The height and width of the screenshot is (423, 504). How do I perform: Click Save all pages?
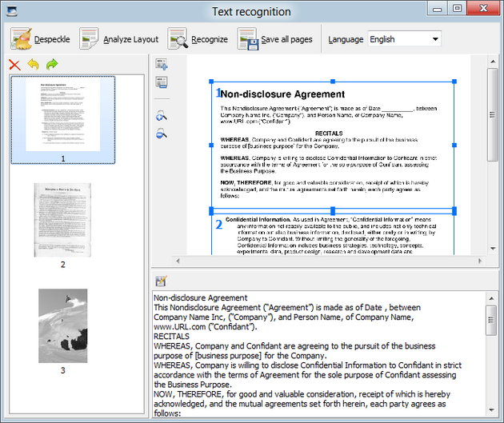point(275,38)
